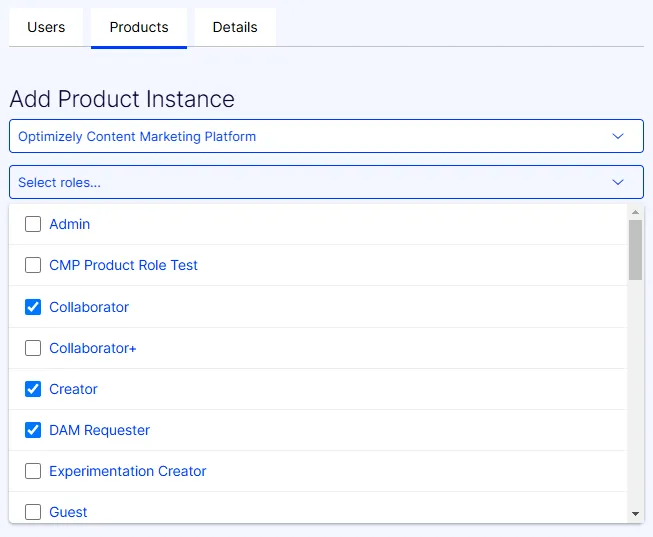Uncheck the Creator role checkbox

click(33, 389)
